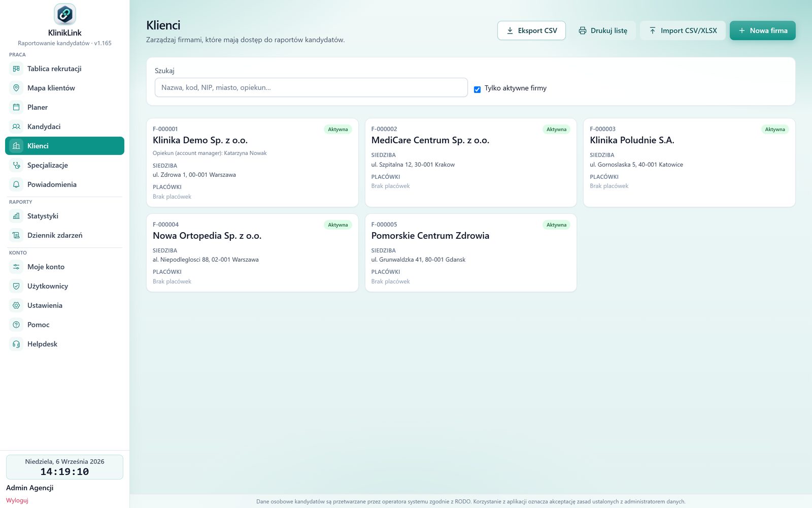Open Użytkownicy management
This screenshot has width=812, height=508.
point(64,286)
